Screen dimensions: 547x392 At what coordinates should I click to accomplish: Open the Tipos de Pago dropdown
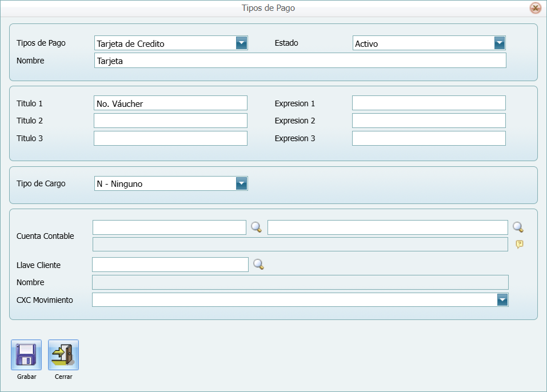click(241, 43)
